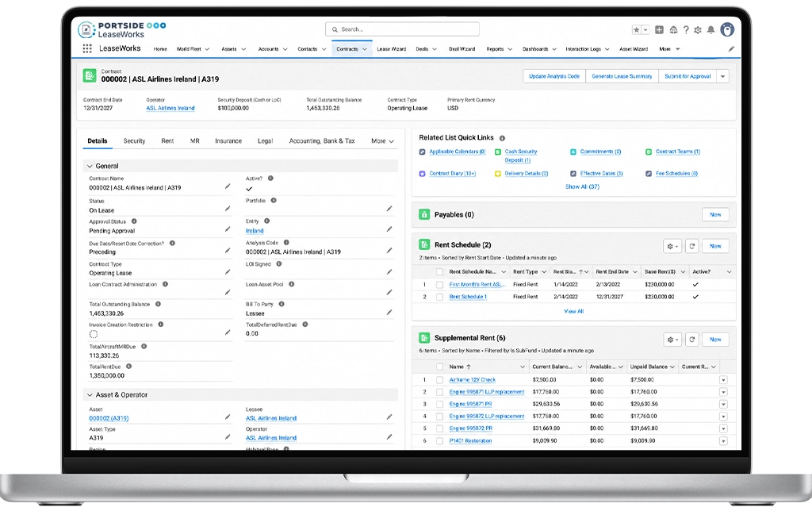812x511 pixels.
Task: Click the info icon next to Active?
Action: [x=270, y=179]
